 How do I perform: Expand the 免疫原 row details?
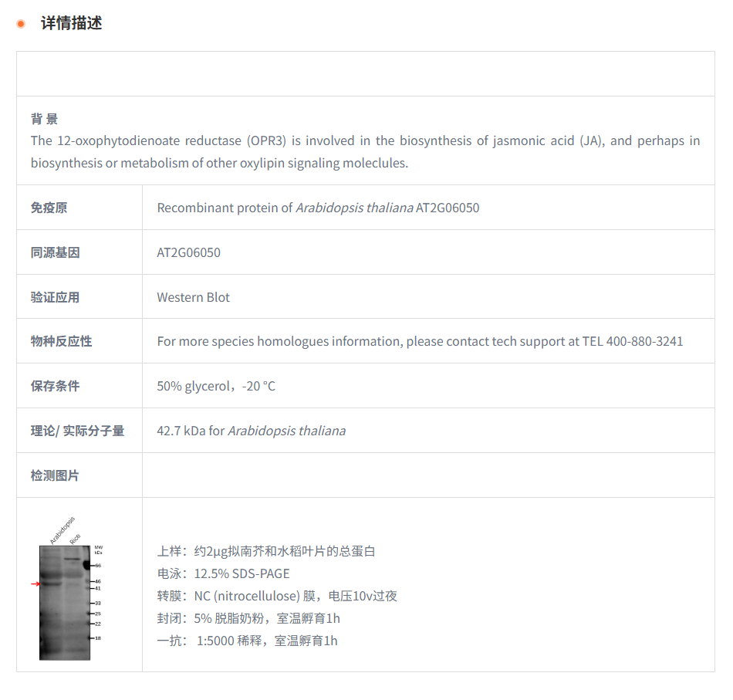49,208
